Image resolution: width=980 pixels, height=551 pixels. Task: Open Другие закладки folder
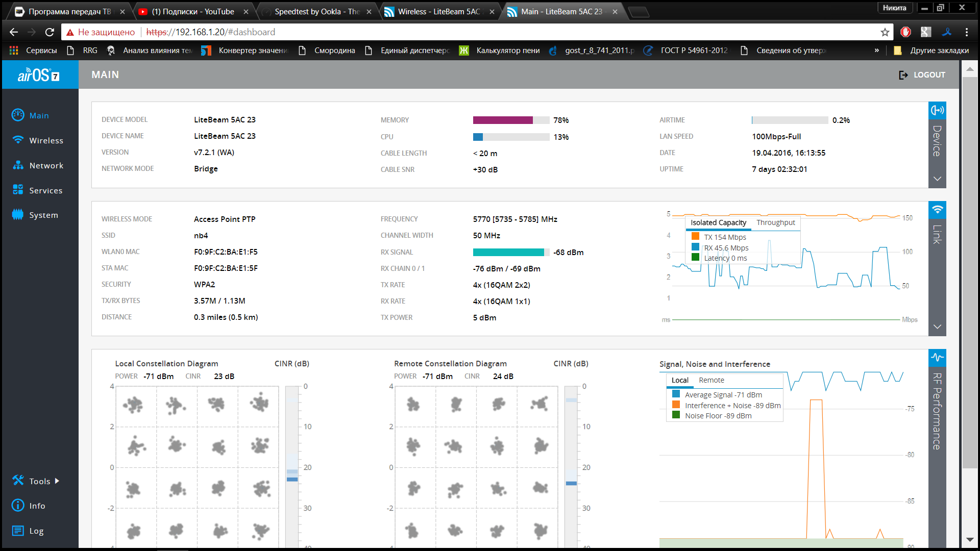tap(932, 50)
